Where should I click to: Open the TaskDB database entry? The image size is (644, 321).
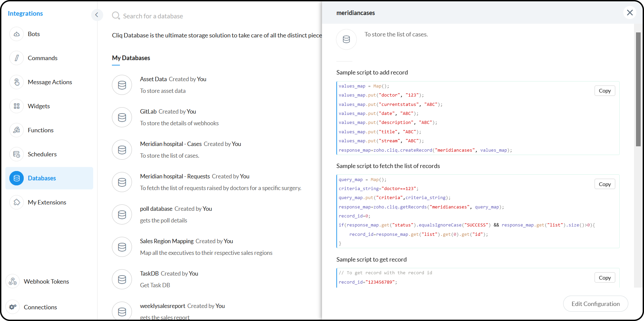149,274
